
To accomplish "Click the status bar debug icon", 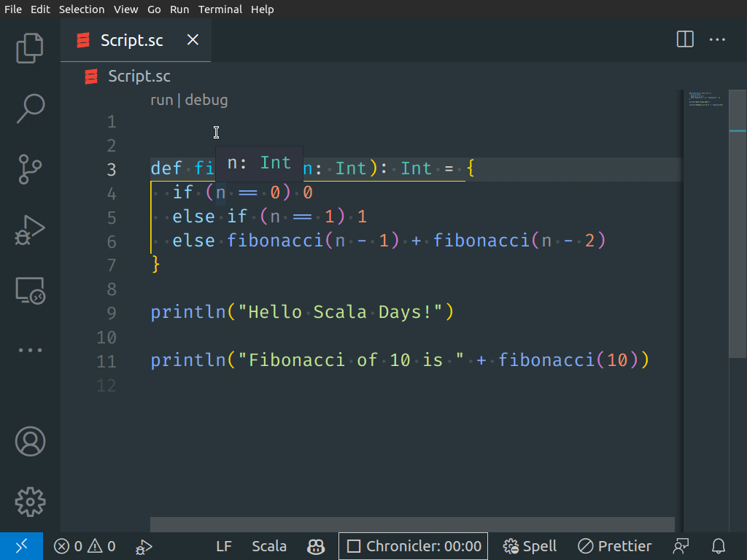I will (x=144, y=547).
